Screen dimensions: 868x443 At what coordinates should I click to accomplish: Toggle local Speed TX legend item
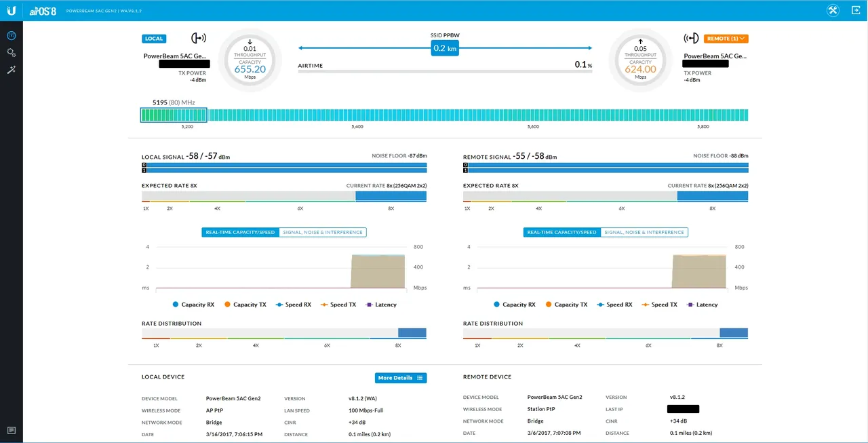tap(338, 305)
